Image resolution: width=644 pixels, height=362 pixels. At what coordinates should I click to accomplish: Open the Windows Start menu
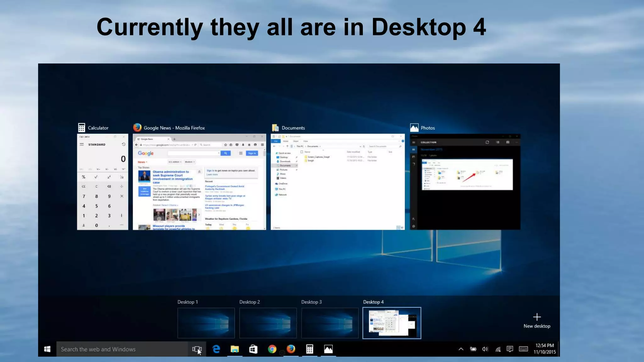click(x=47, y=349)
